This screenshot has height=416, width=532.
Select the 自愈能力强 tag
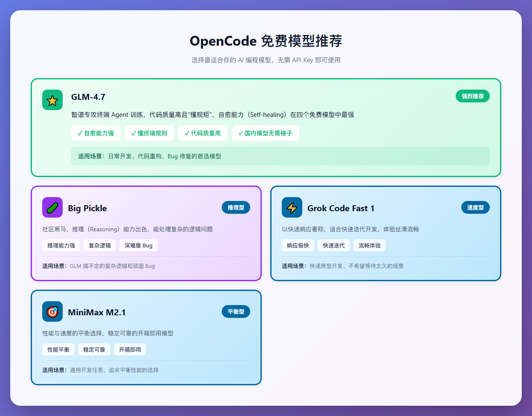click(96, 133)
